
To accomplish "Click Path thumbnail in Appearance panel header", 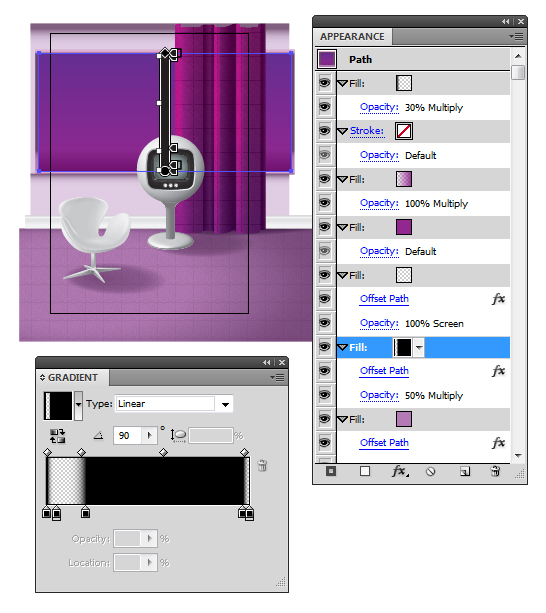I will coord(327,59).
